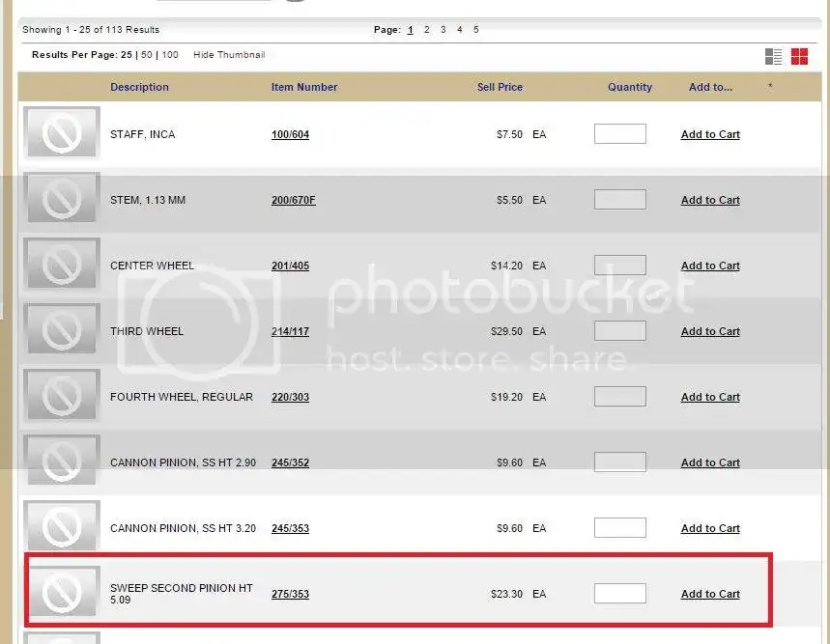
Task: Focus quantity field for item 245/353
Action: (x=620, y=527)
